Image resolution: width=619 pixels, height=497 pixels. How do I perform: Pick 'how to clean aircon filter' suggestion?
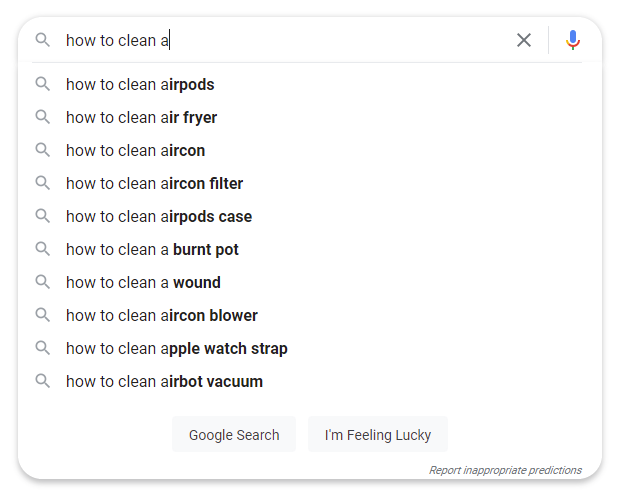coord(154,183)
